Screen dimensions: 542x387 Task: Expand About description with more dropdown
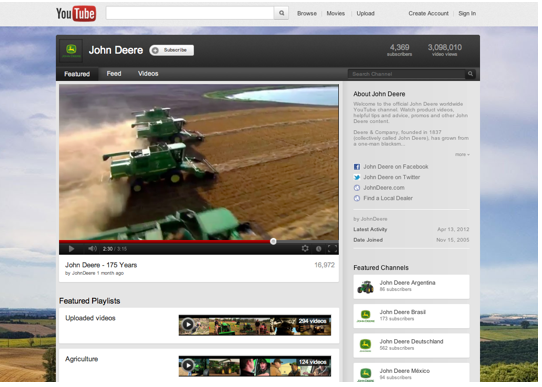pos(462,154)
